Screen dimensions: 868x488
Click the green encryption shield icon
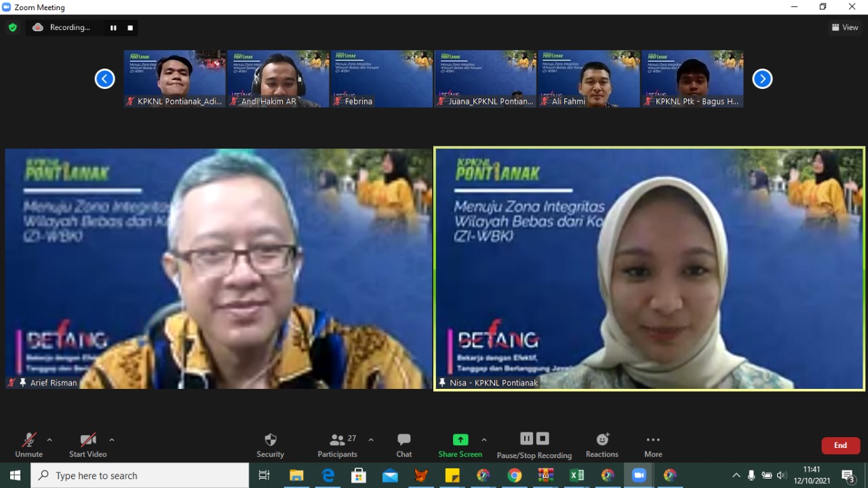pos(12,28)
